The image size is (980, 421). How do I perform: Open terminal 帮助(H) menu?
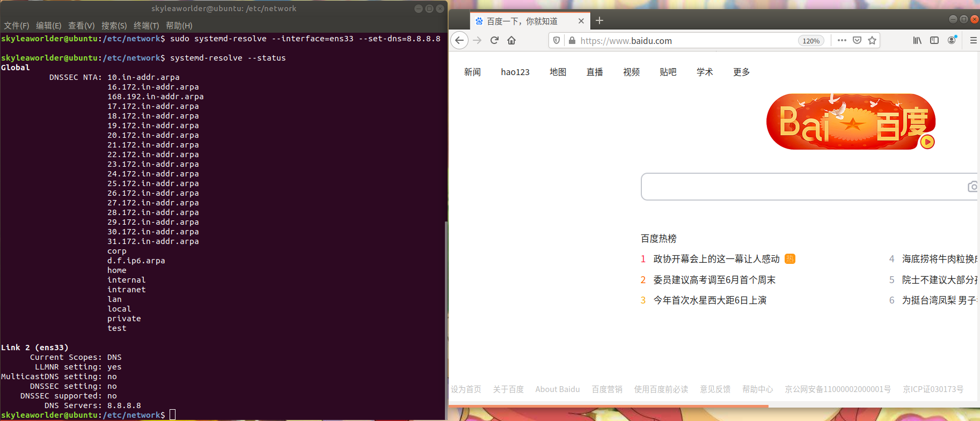179,25
